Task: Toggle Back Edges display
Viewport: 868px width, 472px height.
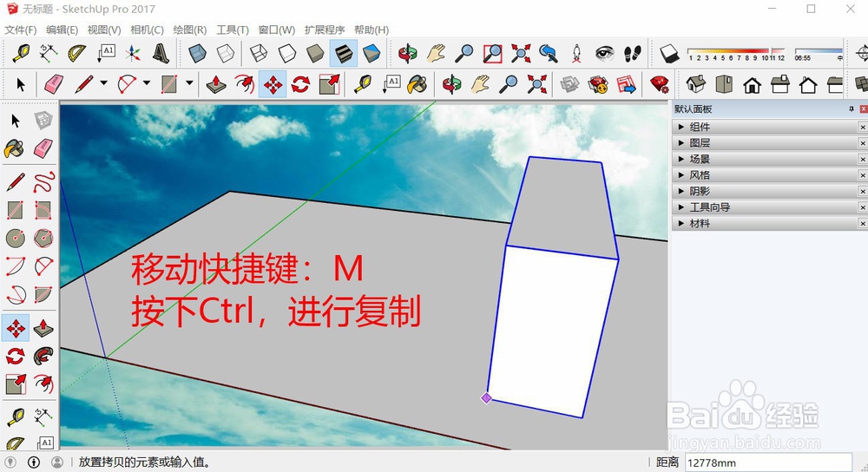Action: (226, 53)
